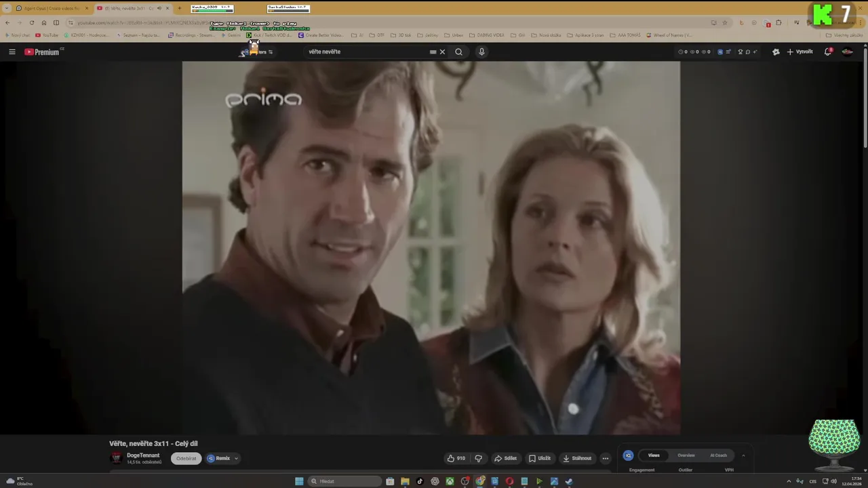Open Steam from the taskbar
868x488 pixels.
(569, 481)
